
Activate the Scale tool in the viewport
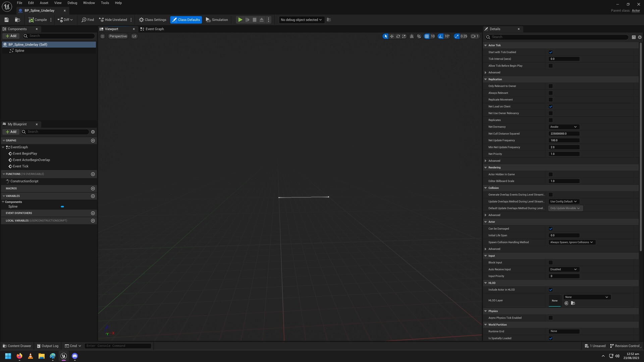404,36
